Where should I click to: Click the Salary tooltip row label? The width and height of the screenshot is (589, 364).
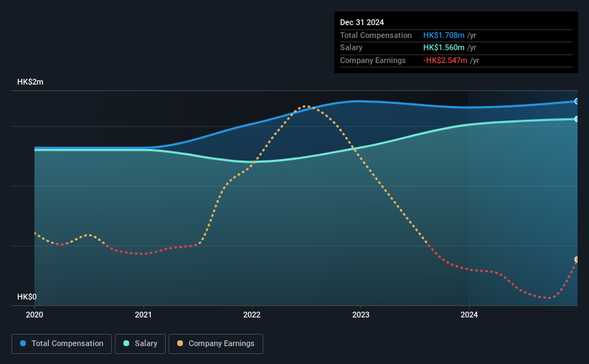click(x=352, y=48)
